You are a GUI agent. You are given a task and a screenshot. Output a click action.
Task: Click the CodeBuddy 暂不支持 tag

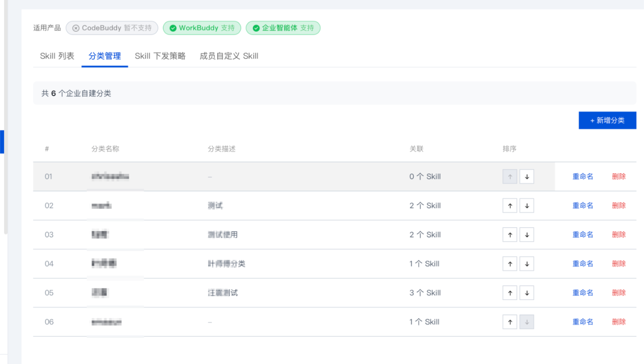[x=112, y=28]
